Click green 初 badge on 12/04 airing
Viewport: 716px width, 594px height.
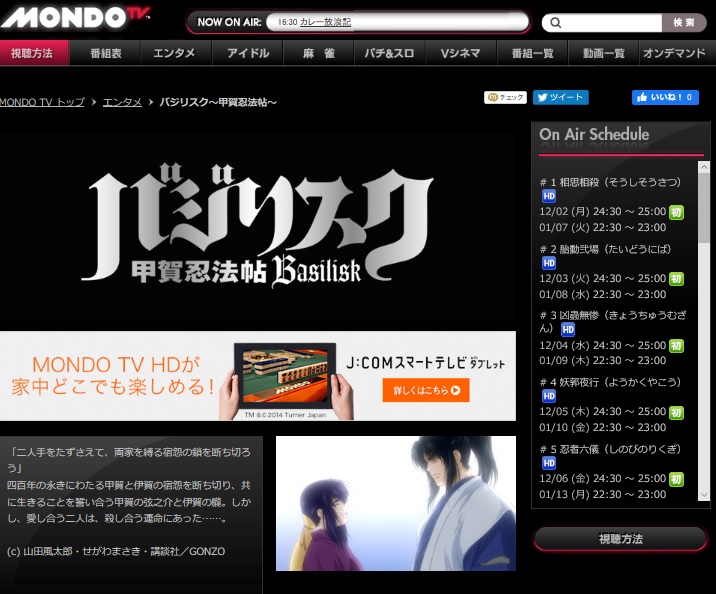point(676,346)
